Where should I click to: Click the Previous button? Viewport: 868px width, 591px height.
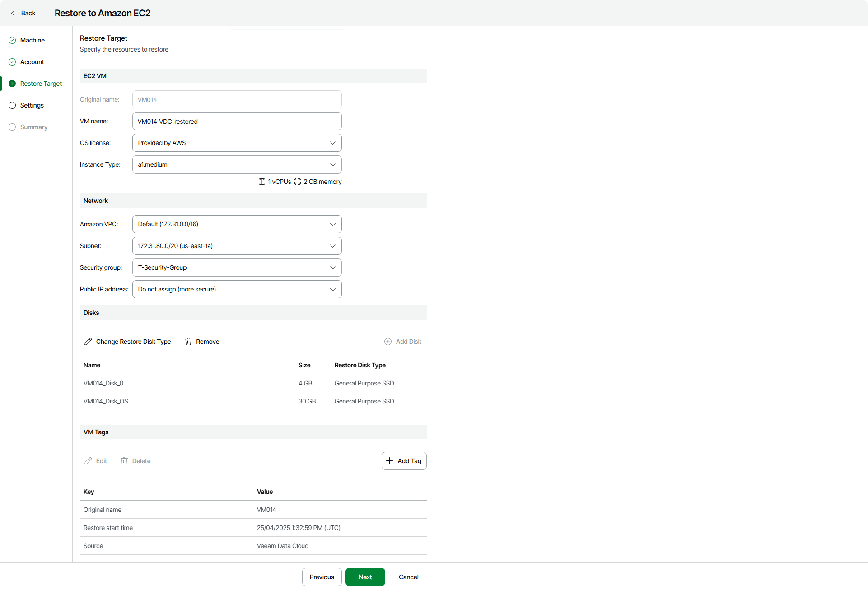322,577
